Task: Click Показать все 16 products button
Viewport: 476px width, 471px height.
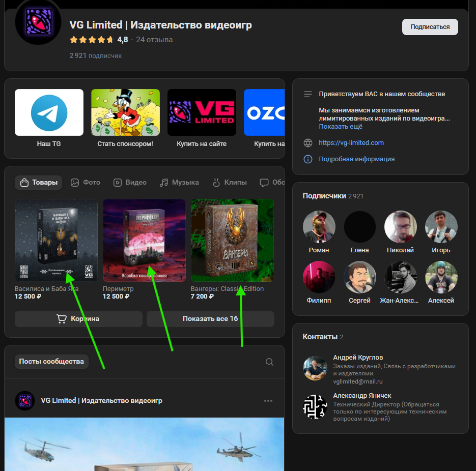Action: tap(210, 319)
